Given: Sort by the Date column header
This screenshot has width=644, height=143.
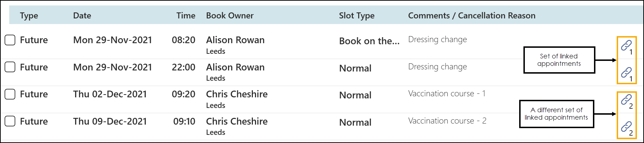Looking at the screenshot, I should click(82, 16).
